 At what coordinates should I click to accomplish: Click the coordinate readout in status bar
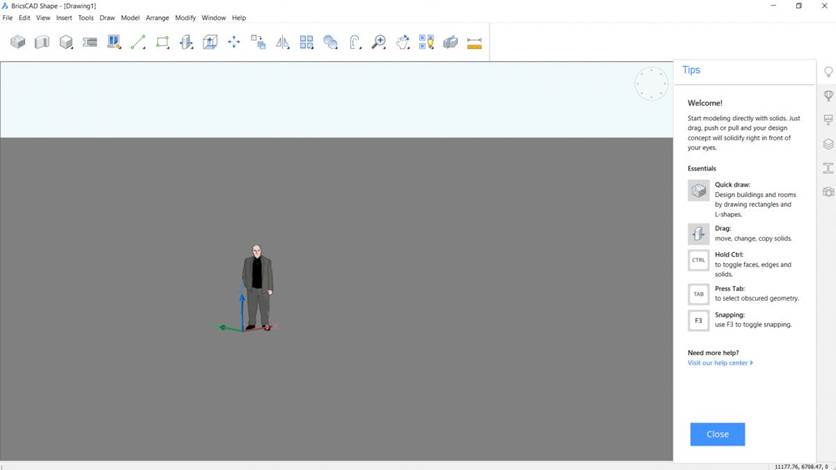(x=801, y=466)
